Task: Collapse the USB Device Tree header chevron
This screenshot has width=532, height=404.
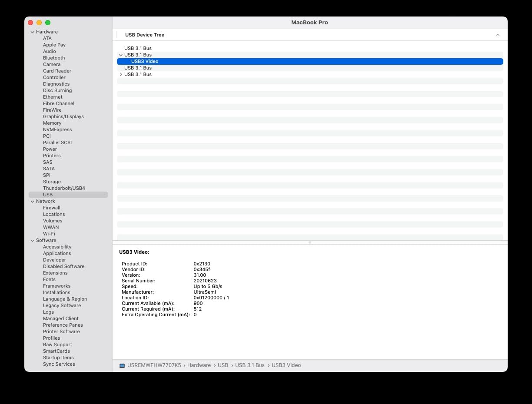Action: (498, 35)
